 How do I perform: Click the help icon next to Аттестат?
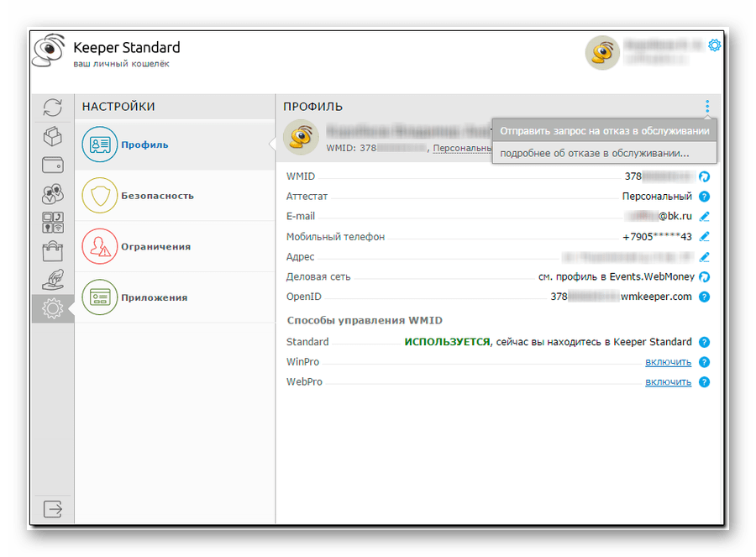(704, 197)
